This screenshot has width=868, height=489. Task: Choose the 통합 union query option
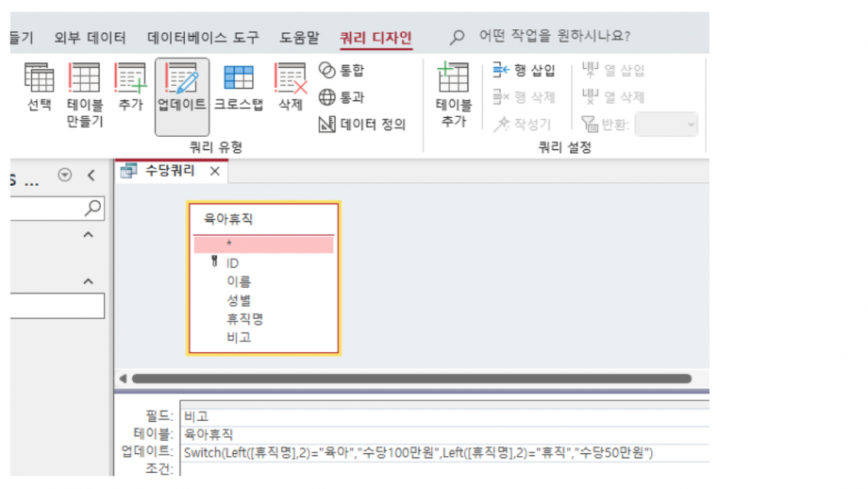click(x=342, y=71)
